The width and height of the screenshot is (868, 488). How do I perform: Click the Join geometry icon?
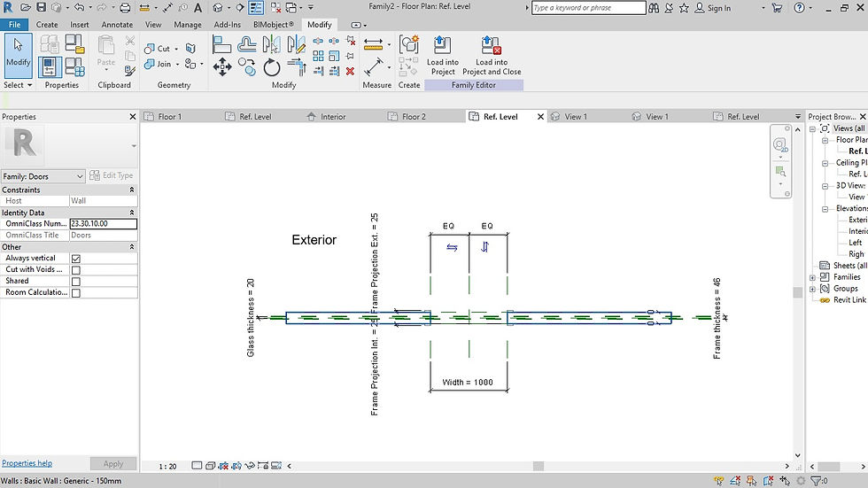pos(149,64)
